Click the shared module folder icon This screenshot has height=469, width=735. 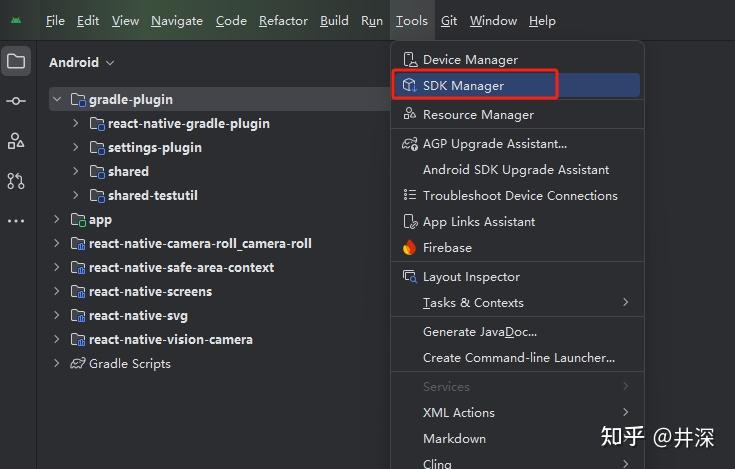click(x=97, y=171)
